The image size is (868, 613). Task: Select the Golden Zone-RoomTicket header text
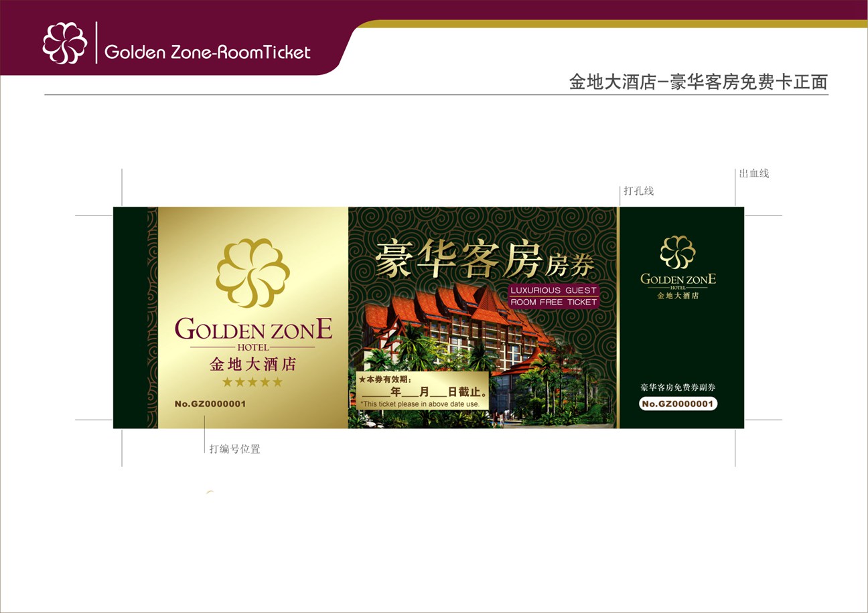point(208,52)
